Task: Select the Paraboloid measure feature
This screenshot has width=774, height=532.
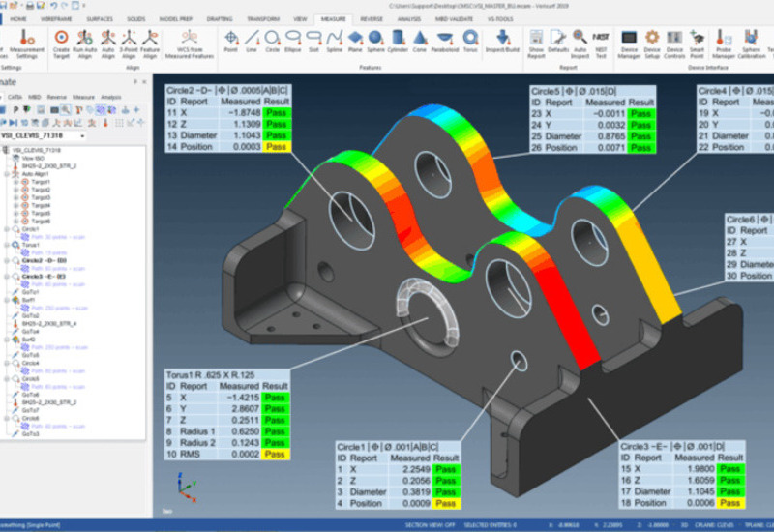Action: tap(445, 42)
